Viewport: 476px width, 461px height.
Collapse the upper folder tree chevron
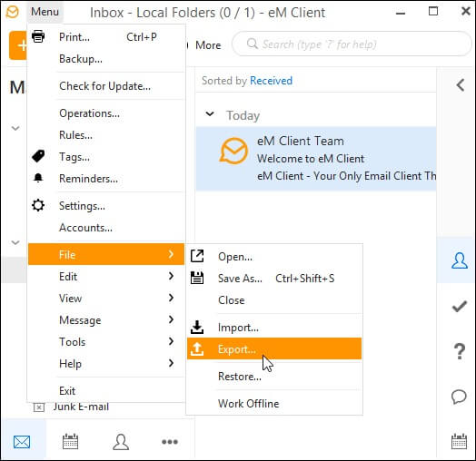(x=15, y=128)
